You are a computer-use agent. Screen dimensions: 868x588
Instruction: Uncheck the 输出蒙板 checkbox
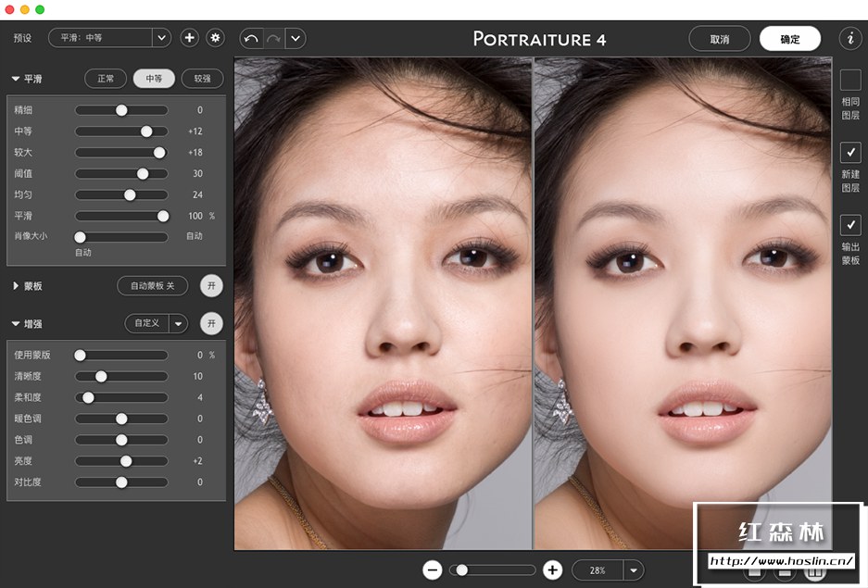[849, 225]
